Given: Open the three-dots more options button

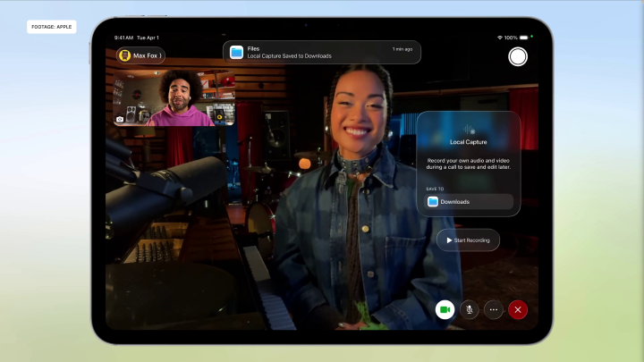Looking at the screenshot, I should coord(493,309).
